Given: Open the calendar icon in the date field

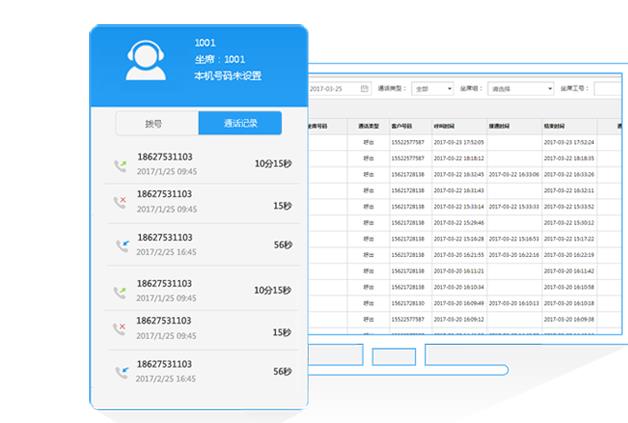Looking at the screenshot, I should tap(364, 88).
